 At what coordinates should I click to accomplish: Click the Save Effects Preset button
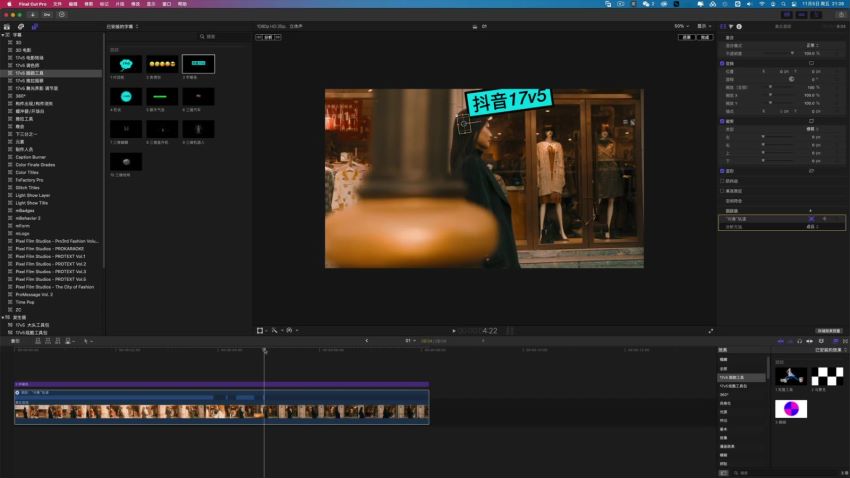coord(828,331)
